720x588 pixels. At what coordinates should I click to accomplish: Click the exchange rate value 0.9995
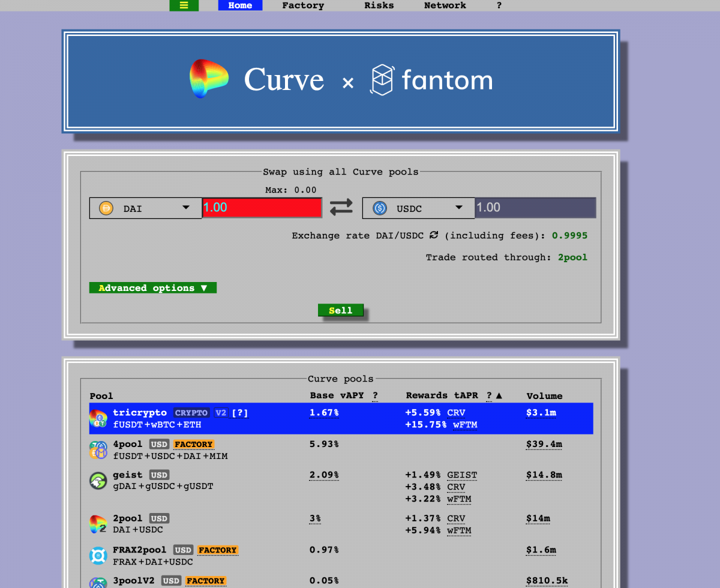tap(570, 236)
